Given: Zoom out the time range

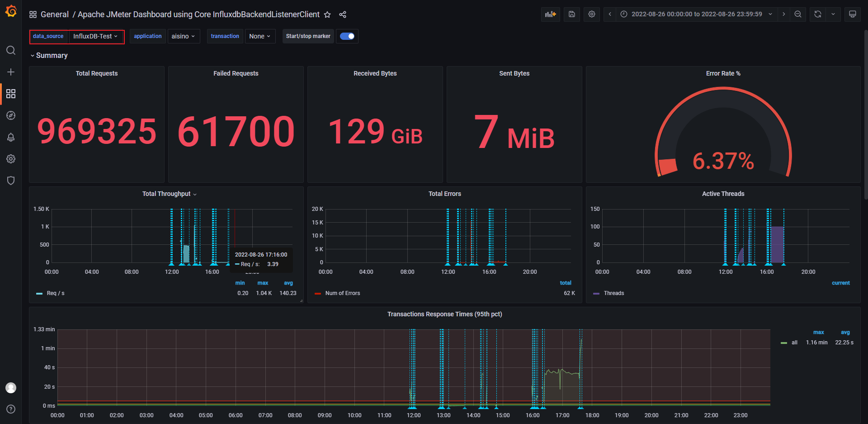Looking at the screenshot, I should 798,14.
